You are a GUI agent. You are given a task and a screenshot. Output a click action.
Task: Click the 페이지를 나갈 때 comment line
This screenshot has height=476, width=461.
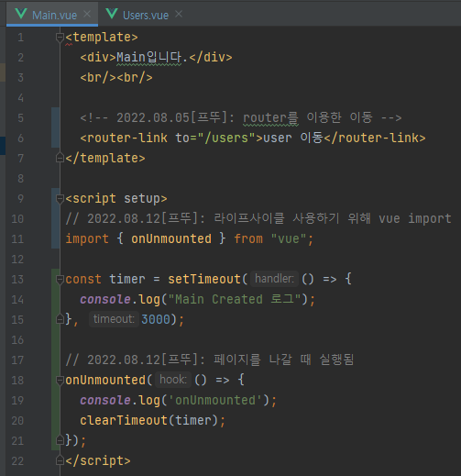pyautogui.click(x=210, y=360)
